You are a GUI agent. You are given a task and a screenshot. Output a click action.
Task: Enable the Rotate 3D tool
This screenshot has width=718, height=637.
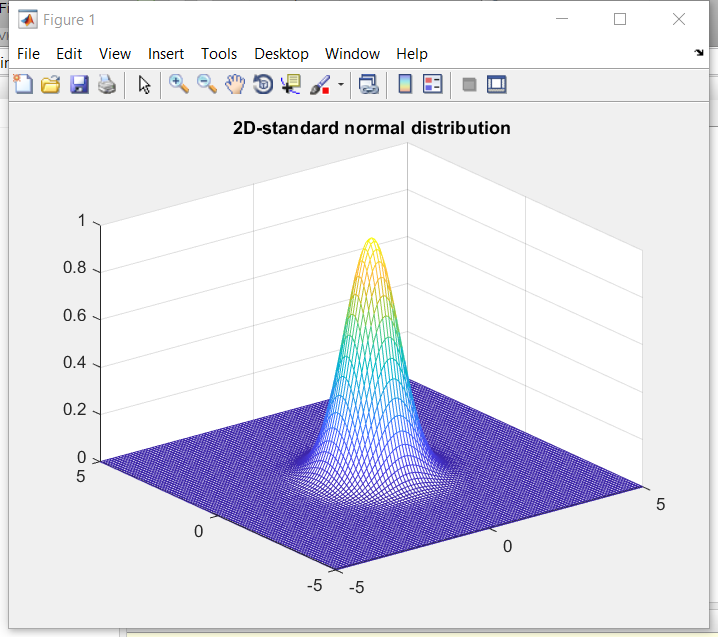[263, 84]
